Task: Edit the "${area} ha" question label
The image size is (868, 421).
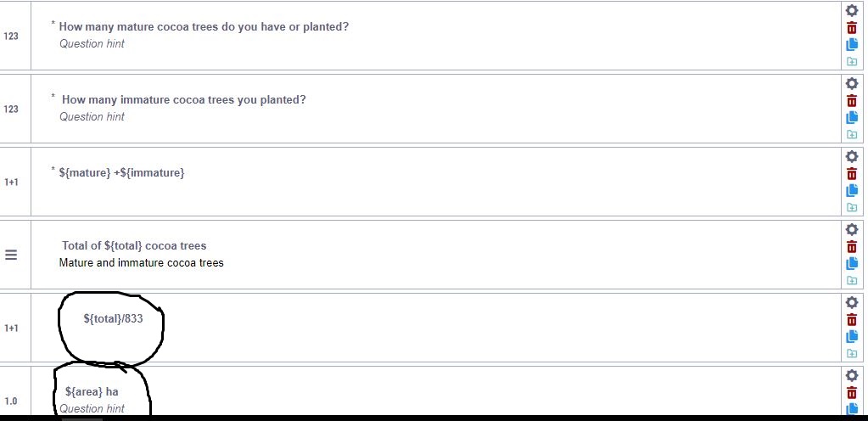Action: (92, 392)
